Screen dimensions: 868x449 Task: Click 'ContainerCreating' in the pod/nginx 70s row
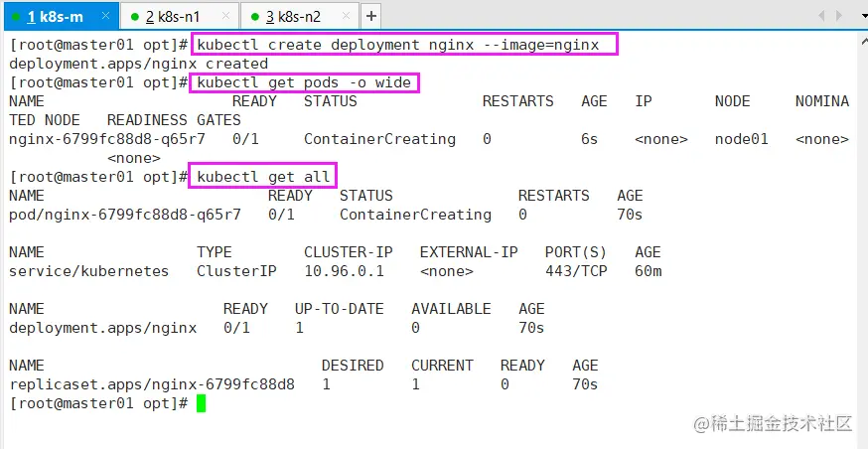pyautogui.click(x=415, y=215)
